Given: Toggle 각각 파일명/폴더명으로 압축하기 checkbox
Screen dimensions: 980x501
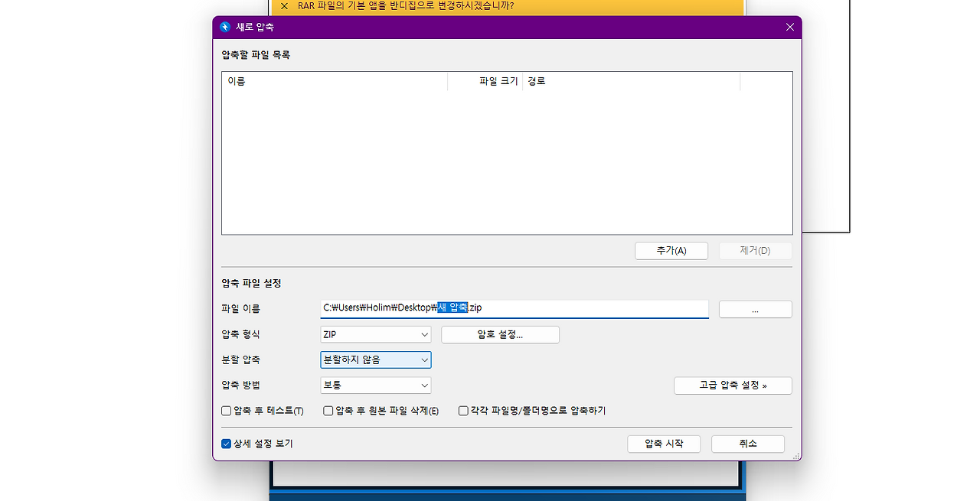Looking at the screenshot, I should pos(463,411).
